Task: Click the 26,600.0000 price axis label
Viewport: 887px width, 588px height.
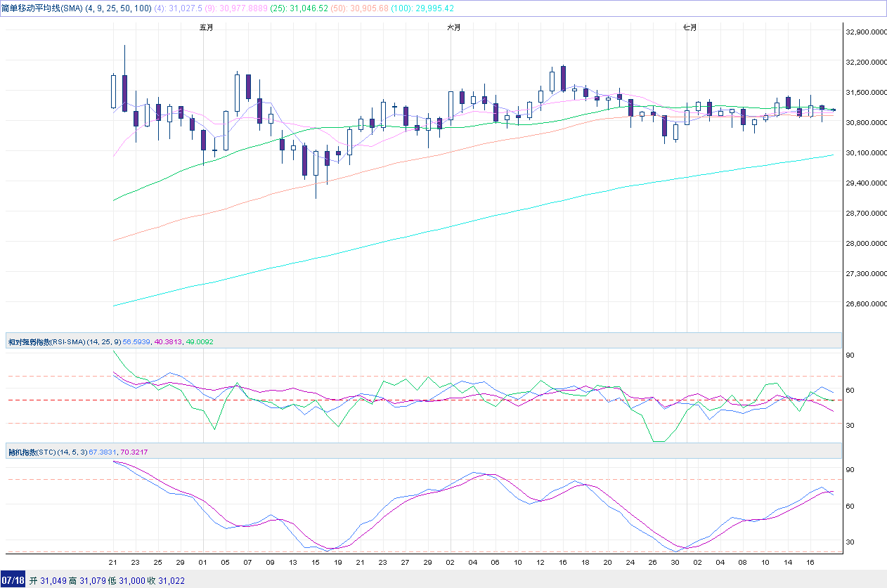Action: click(x=866, y=303)
